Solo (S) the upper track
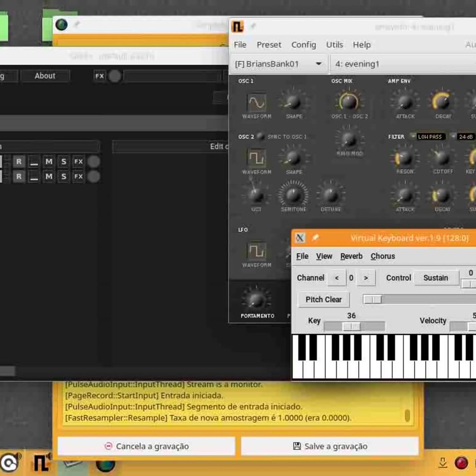This screenshot has width=476, height=476. pos(64,161)
